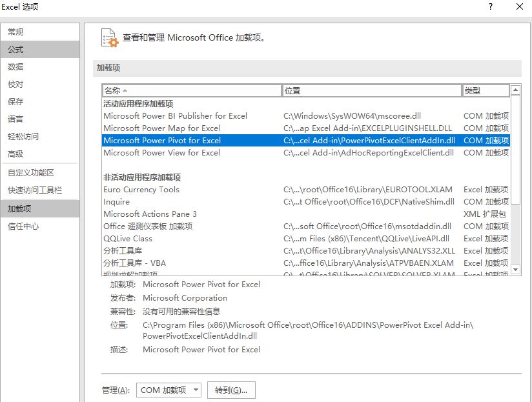Select Microsoft Power View for Excel row
532x402 pixels.
tap(305, 152)
